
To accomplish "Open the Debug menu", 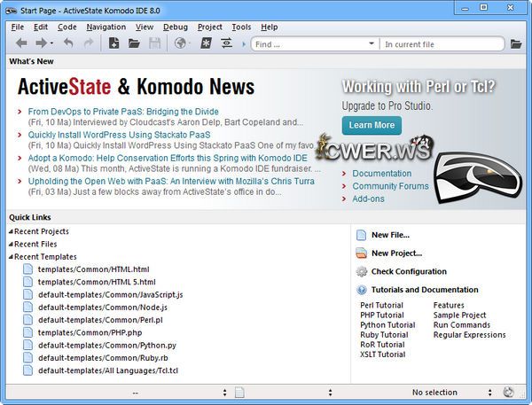I will coord(175,27).
